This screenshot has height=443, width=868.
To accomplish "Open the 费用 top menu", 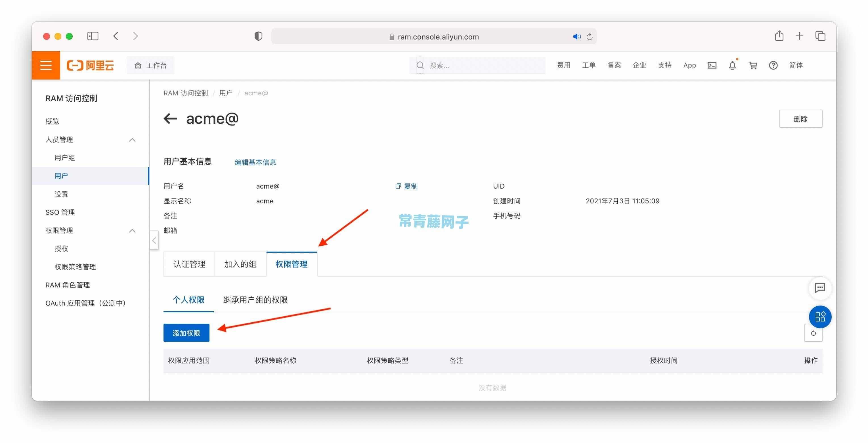I will (563, 65).
